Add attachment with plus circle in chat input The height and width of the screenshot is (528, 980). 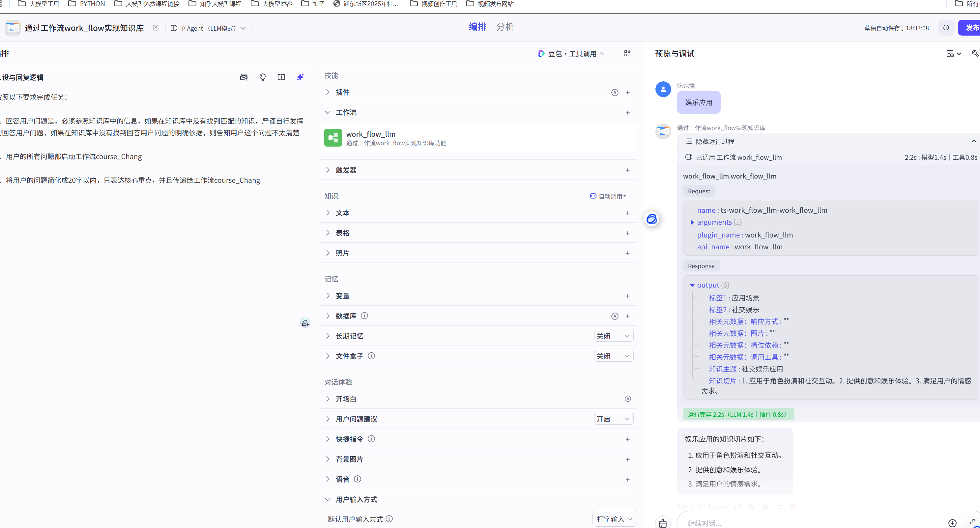952,523
